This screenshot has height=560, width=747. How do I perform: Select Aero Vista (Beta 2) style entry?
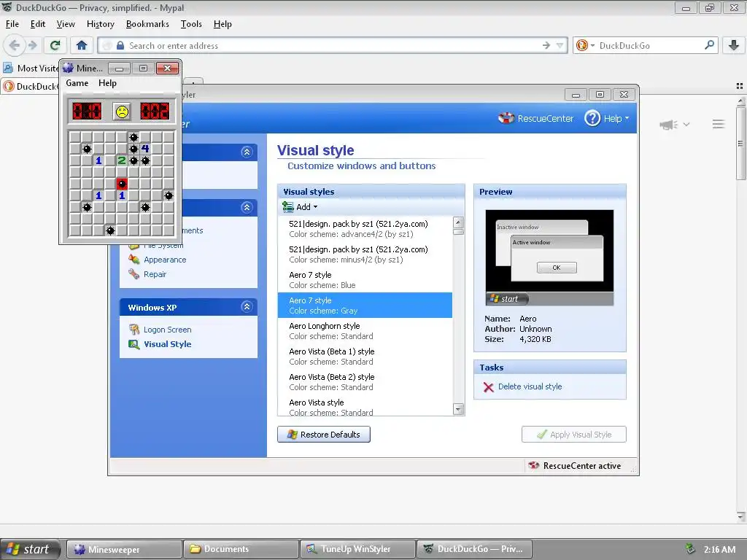pos(365,382)
